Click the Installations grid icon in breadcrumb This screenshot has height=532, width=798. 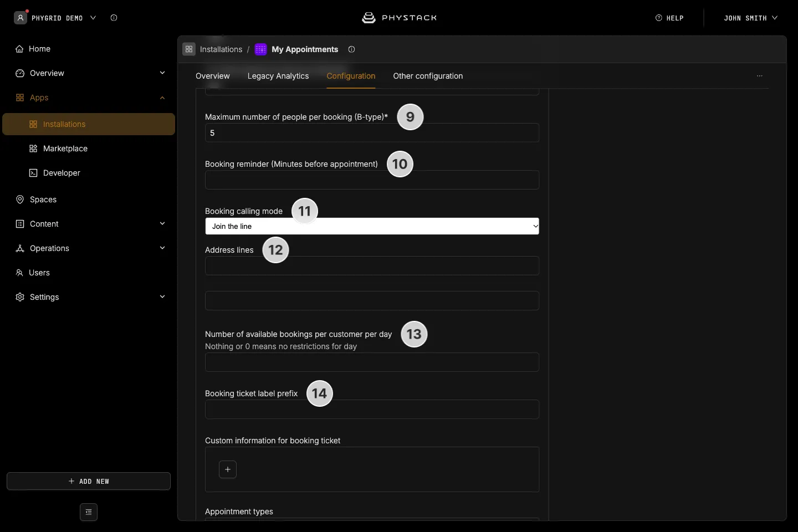point(189,49)
